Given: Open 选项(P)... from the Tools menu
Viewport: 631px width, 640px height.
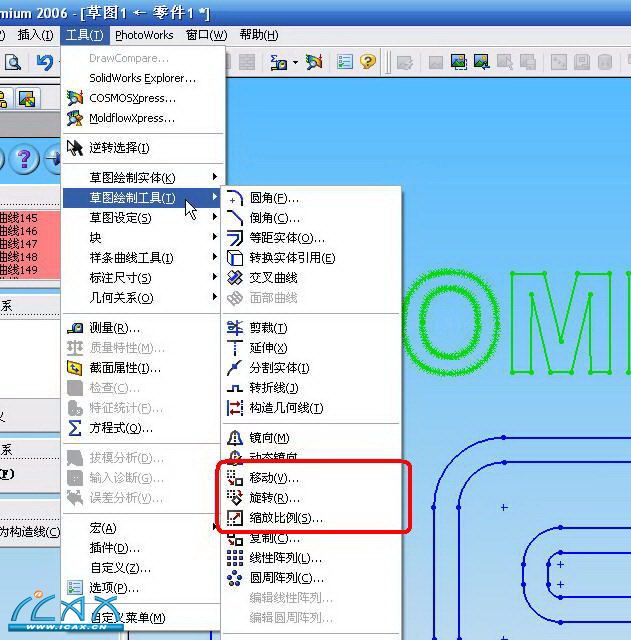Looking at the screenshot, I should point(141,588).
